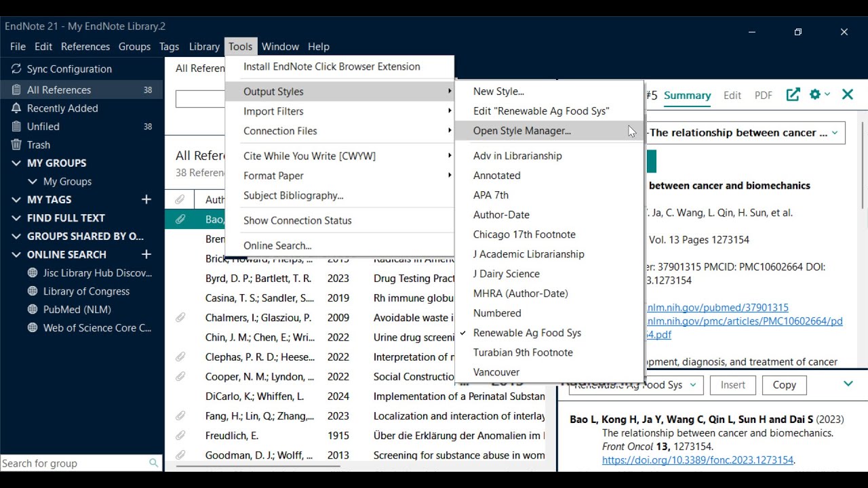Click the horizontal scrollbar under reference list
The image size is (868, 488).
click(x=258, y=466)
